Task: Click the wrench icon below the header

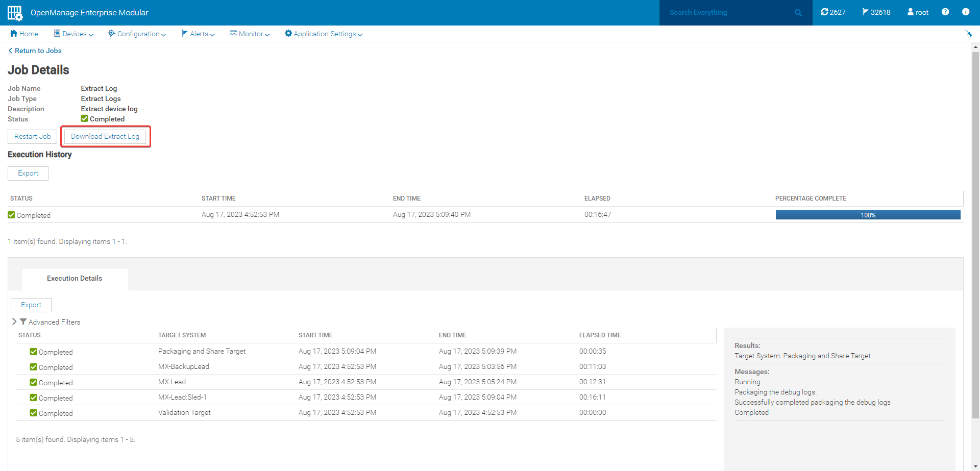Action: tap(969, 34)
